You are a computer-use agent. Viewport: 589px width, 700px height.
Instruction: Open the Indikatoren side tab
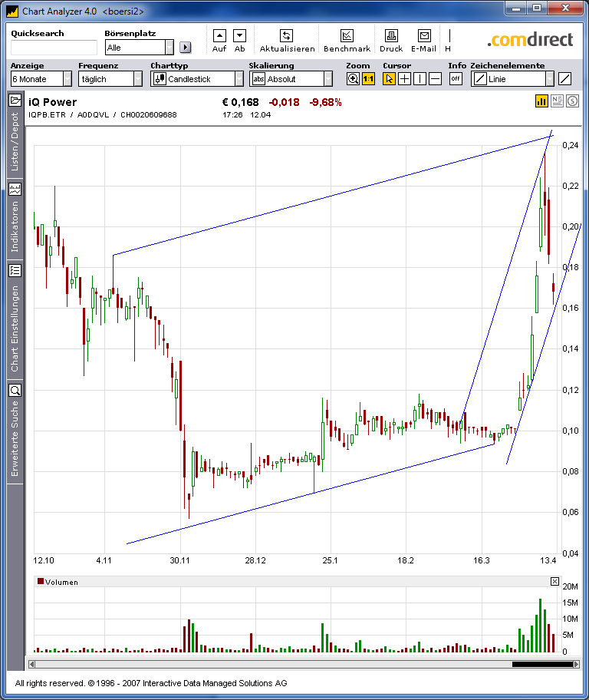point(15,226)
